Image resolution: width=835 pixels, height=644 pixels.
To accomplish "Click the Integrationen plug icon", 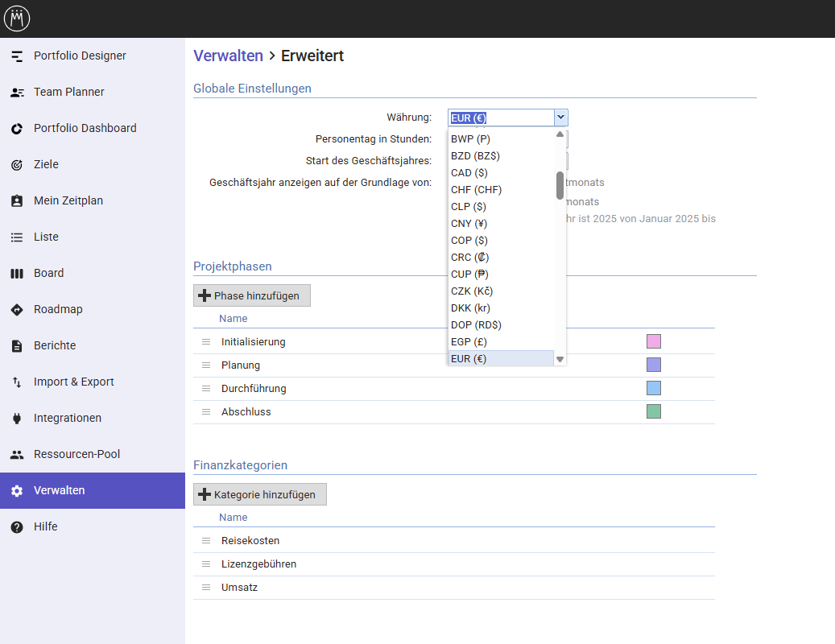I will [17, 419].
